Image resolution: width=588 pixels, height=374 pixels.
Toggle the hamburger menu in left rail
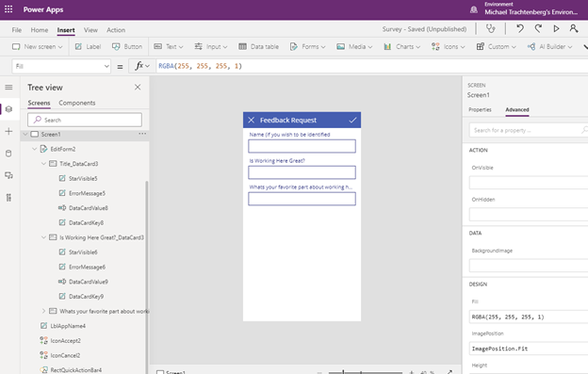point(8,88)
